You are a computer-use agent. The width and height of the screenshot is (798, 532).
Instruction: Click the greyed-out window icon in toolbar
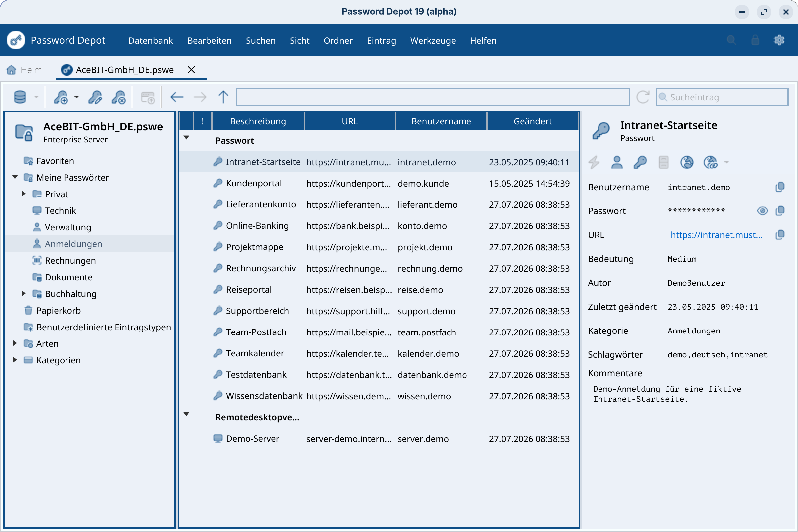pyautogui.click(x=148, y=97)
